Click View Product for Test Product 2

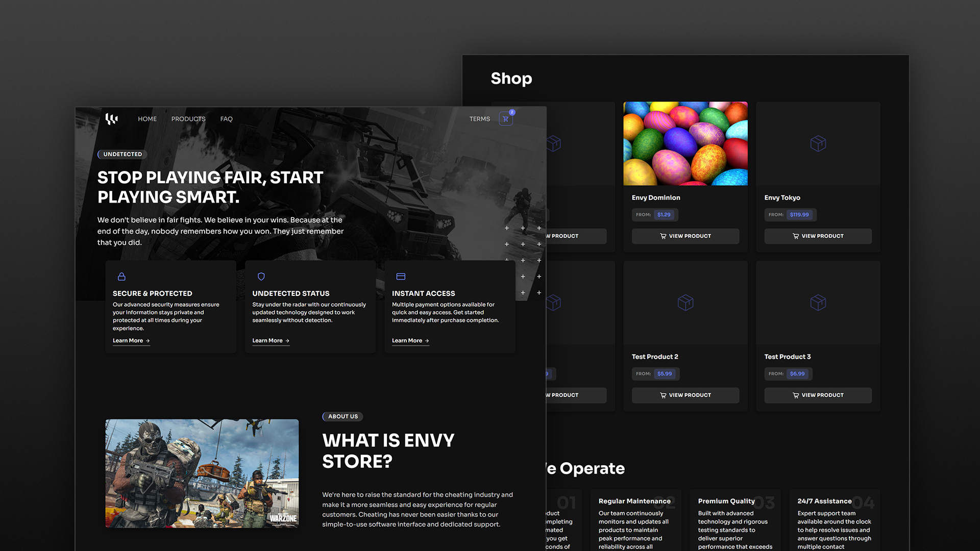pos(685,395)
